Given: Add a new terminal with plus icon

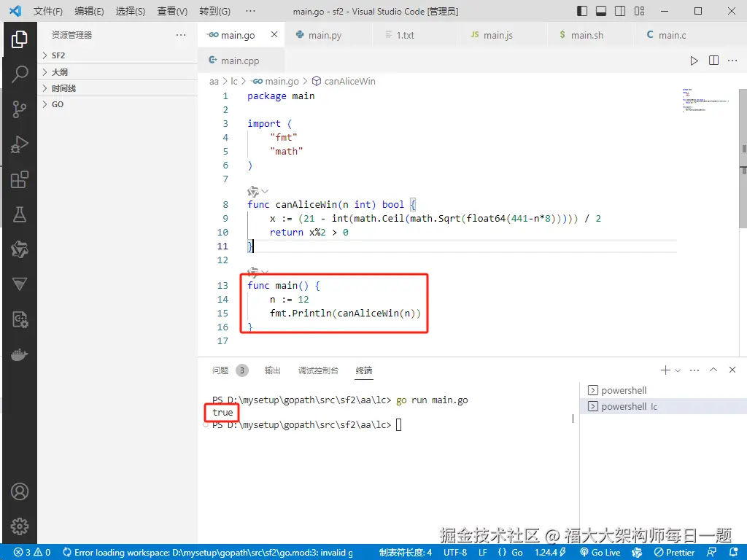Looking at the screenshot, I should point(665,370).
